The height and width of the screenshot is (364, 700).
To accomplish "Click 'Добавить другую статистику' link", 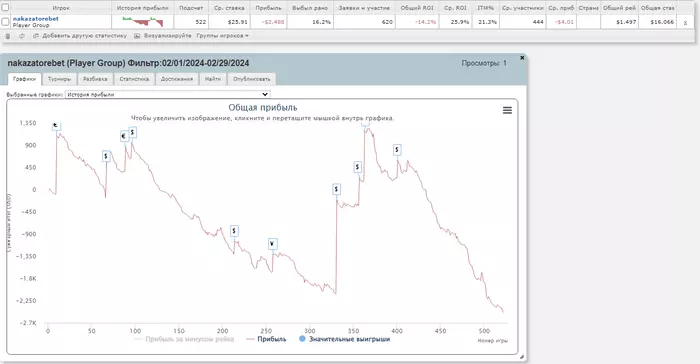I will point(84,36).
